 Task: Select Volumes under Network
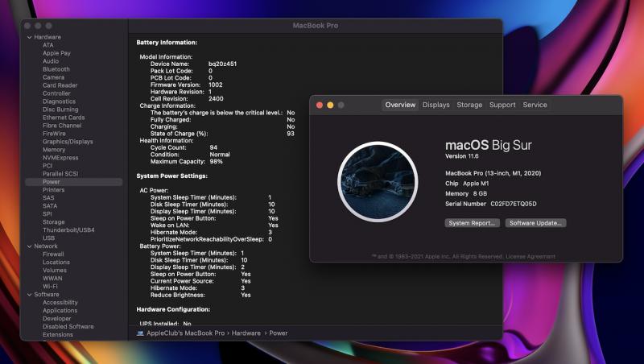tap(55, 271)
